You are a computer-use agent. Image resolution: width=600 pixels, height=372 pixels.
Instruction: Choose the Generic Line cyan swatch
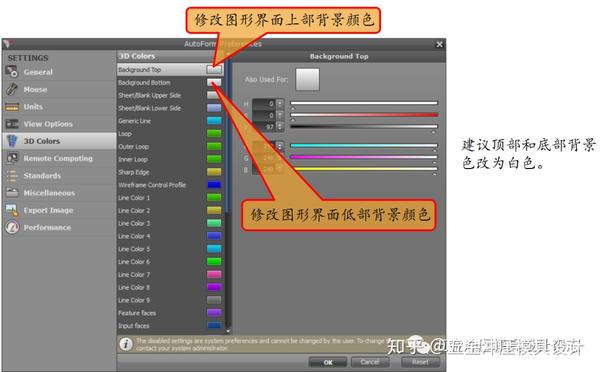pyautogui.click(x=214, y=121)
